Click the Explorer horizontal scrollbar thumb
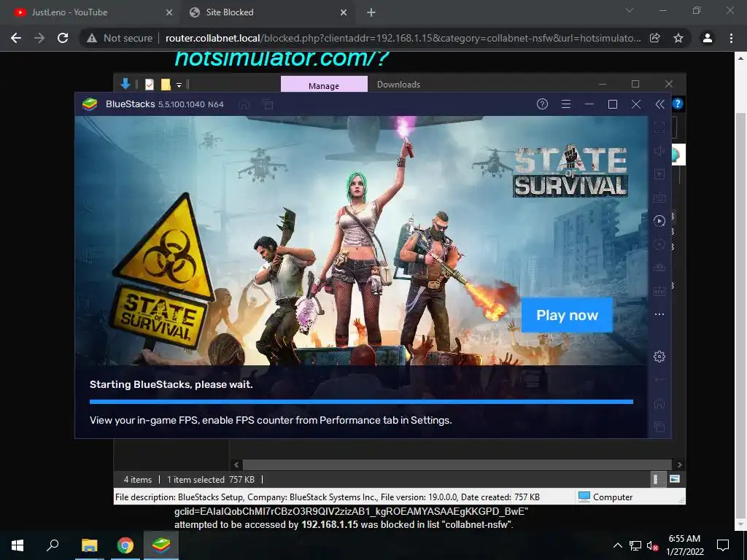747x560 pixels. pyautogui.click(x=457, y=464)
